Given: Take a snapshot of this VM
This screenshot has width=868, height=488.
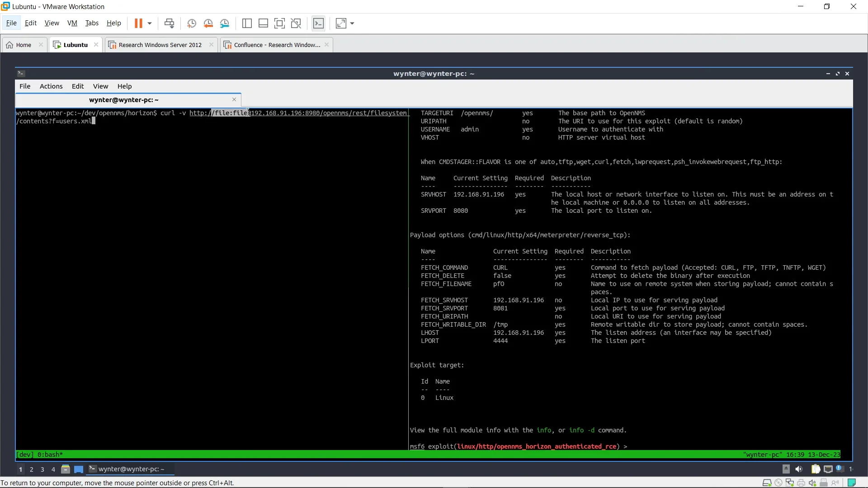Looking at the screenshot, I should 191,23.
